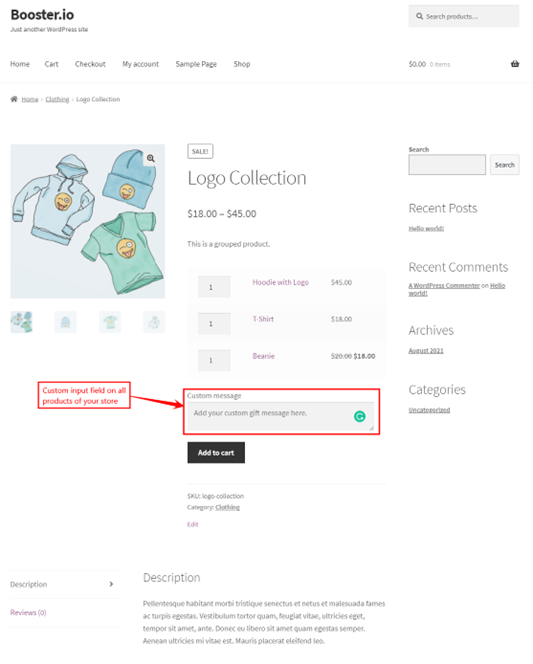Go to the Checkout menu page
The height and width of the screenshot is (664, 533).
tap(90, 64)
